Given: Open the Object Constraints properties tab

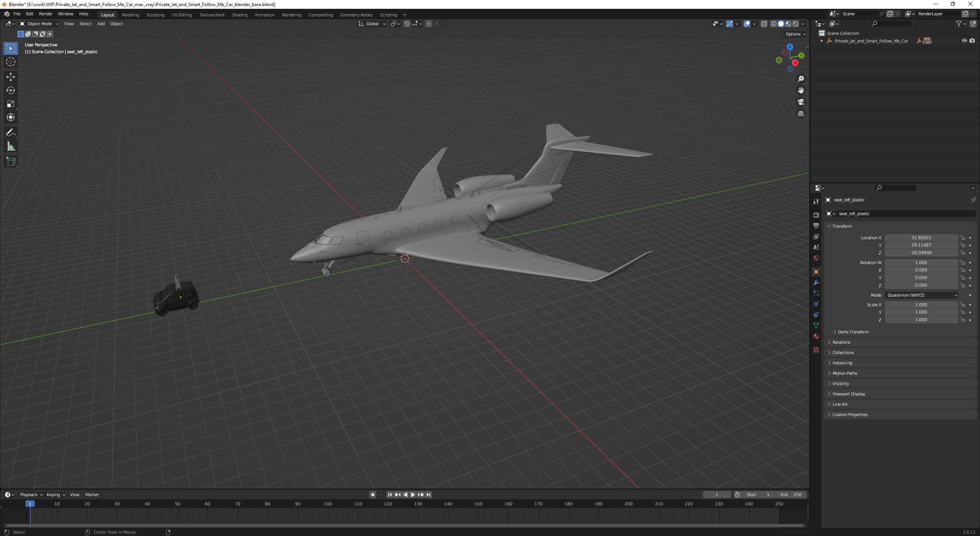Looking at the screenshot, I should tap(816, 315).
